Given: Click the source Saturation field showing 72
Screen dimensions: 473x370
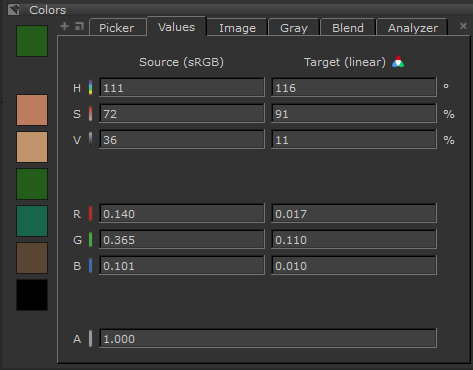Looking at the screenshot, I should coord(182,114).
